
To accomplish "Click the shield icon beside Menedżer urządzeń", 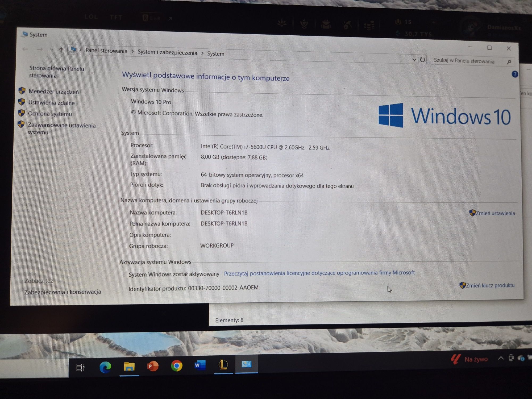I will coord(22,91).
